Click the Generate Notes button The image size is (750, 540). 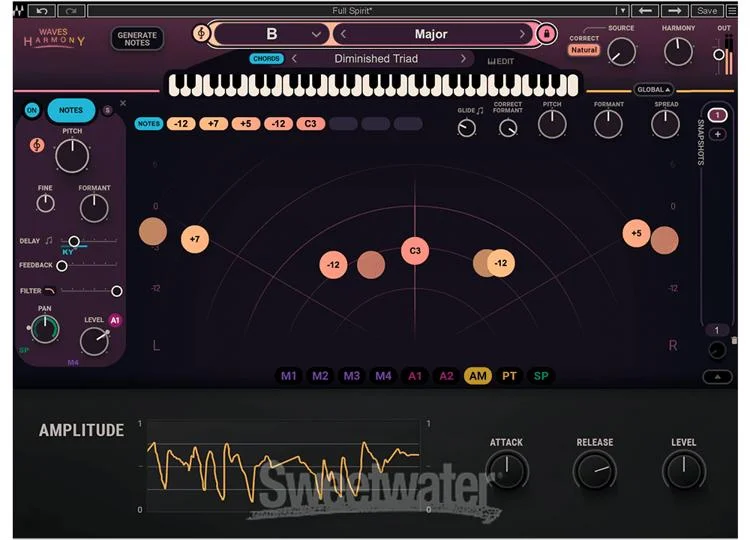click(137, 39)
